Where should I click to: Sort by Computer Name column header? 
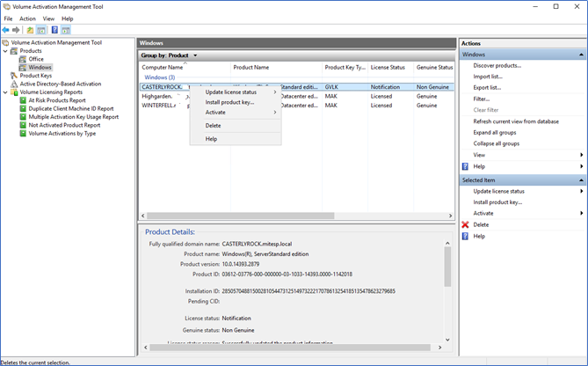[x=185, y=68]
